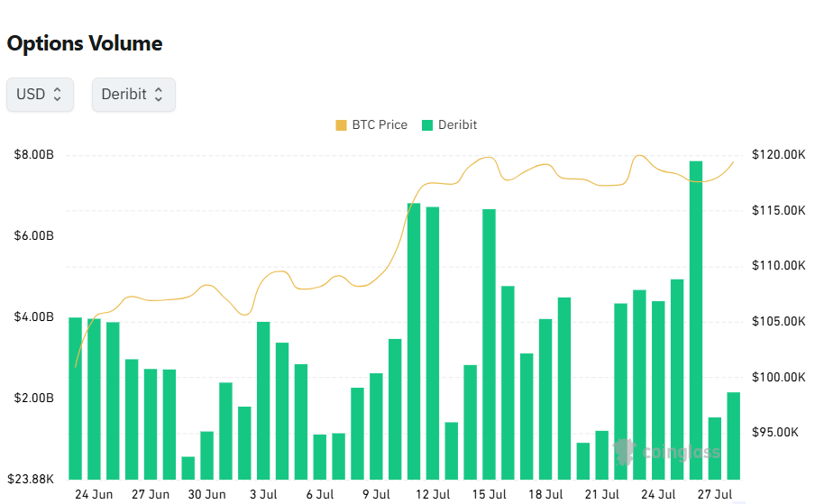Click the 9 Jul date label

(376, 495)
